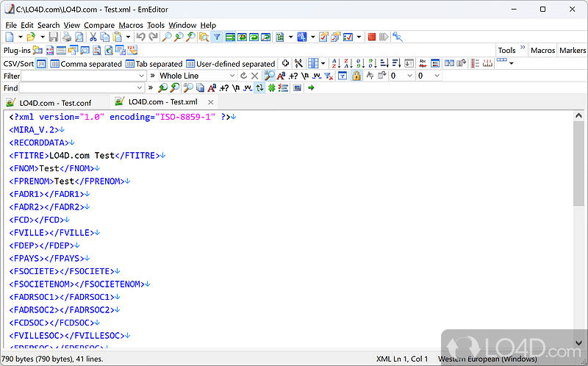Click the wrench and screwdriver CSV tools icon

[298, 63]
